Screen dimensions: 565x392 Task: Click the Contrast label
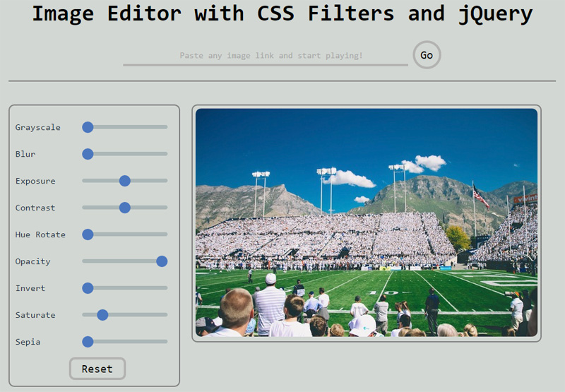[35, 208]
